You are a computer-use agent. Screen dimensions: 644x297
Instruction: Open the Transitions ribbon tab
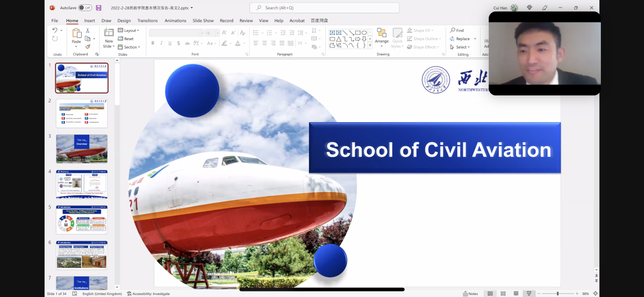point(147,21)
